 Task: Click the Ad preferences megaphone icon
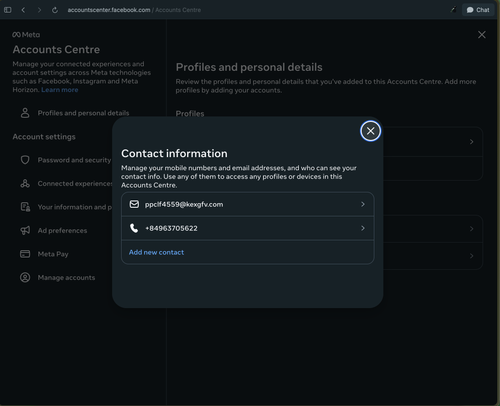coord(25,230)
